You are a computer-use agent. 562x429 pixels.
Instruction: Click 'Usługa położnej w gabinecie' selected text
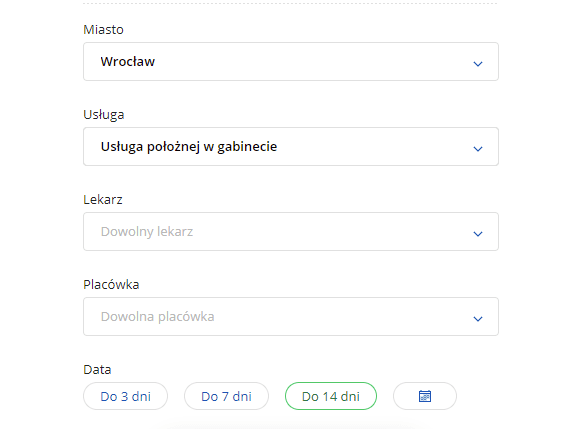(x=189, y=147)
